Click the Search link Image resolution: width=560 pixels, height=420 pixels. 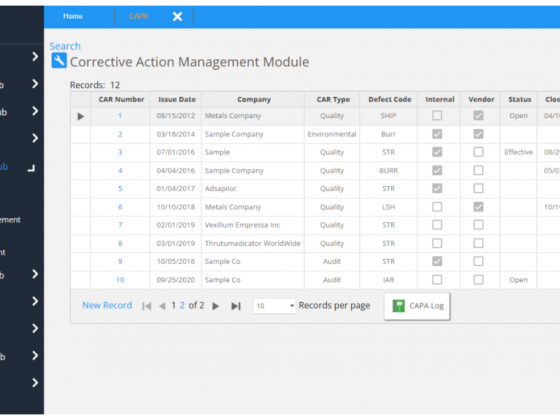(x=65, y=46)
